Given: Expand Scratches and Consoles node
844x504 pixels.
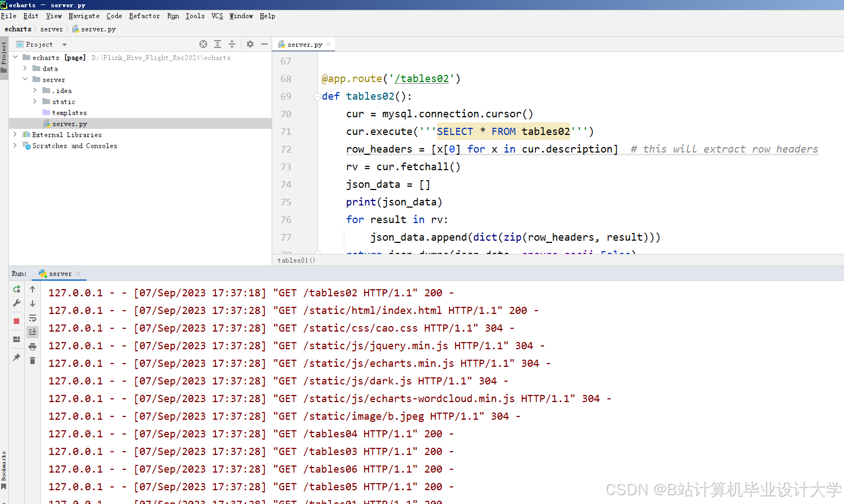Looking at the screenshot, I should click(x=15, y=145).
